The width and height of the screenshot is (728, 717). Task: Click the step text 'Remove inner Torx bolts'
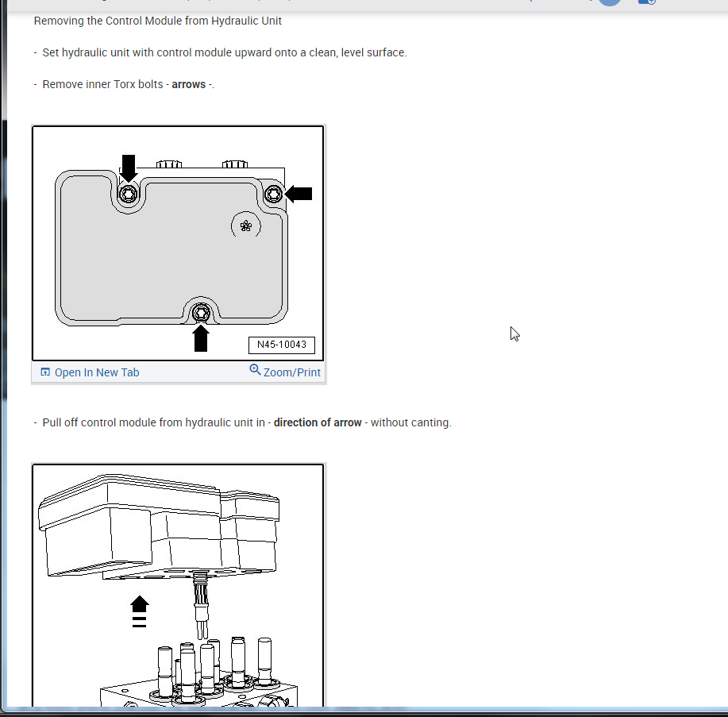click(102, 84)
